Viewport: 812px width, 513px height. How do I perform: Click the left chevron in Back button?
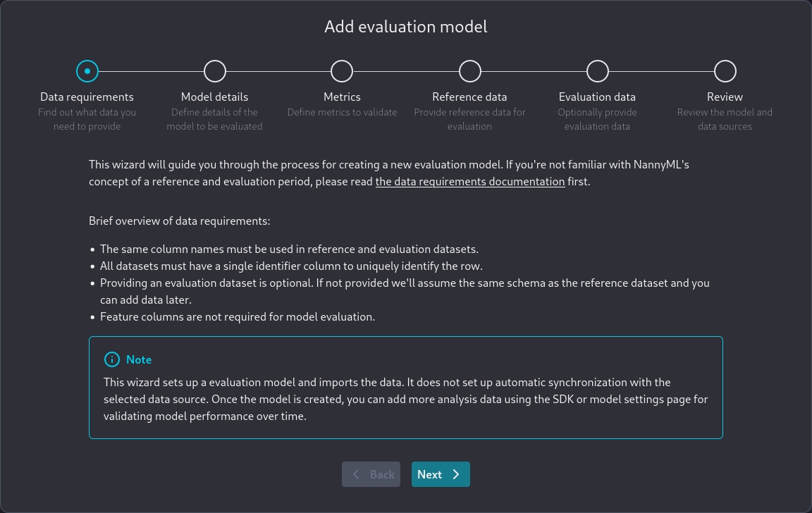tap(357, 474)
